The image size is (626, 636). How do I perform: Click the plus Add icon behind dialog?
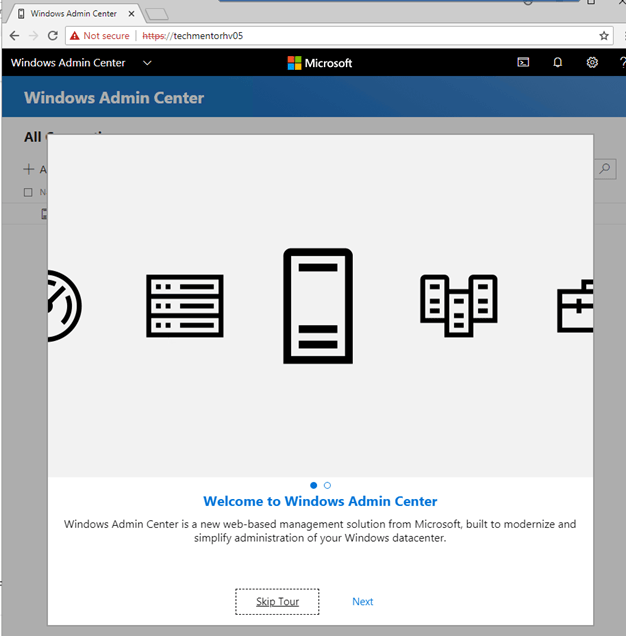[x=29, y=169]
